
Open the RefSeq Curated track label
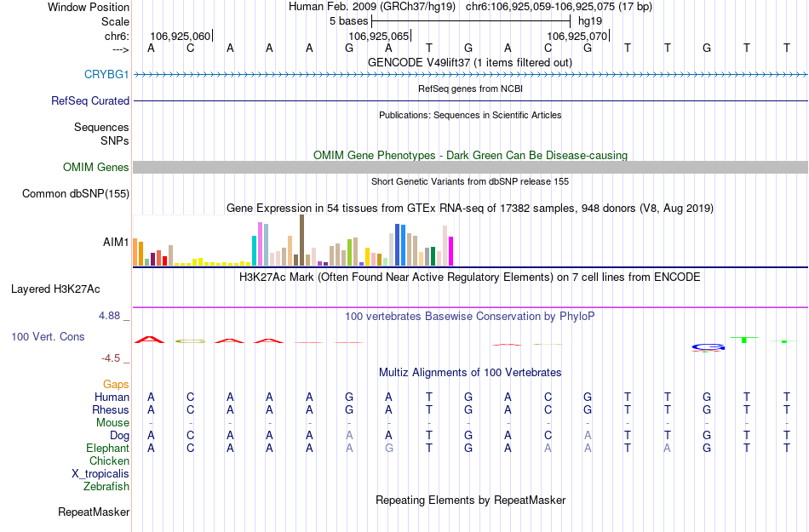click(89, 101)
